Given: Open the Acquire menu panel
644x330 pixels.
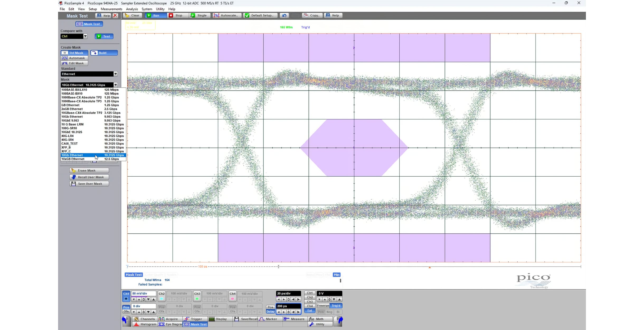Looking at the screenshot, I should pyautogui.click(x=169, y=319).
